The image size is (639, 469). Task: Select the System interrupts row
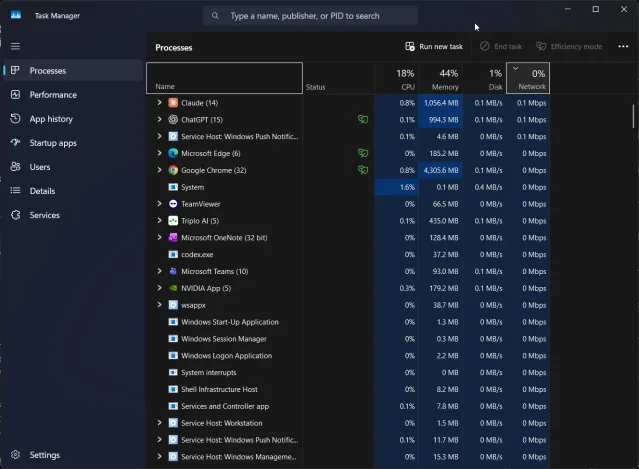(348, 372)
